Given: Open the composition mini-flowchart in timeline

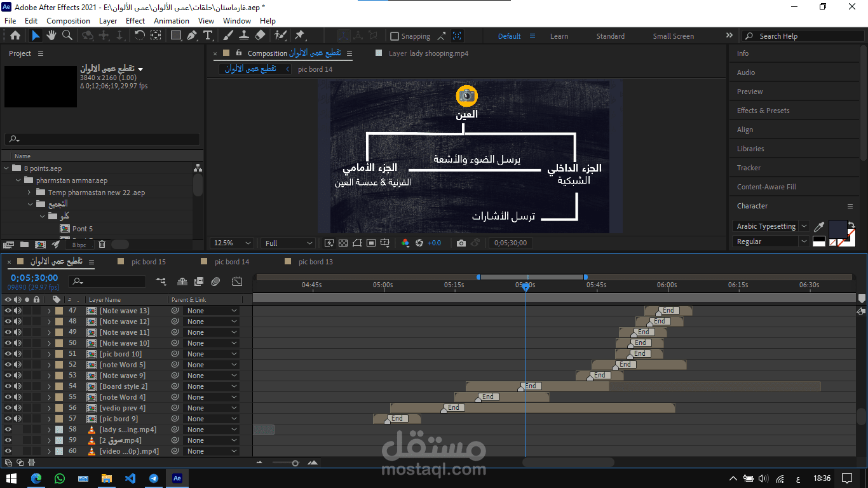Looking at the screenshot, I should pos(161,281).
